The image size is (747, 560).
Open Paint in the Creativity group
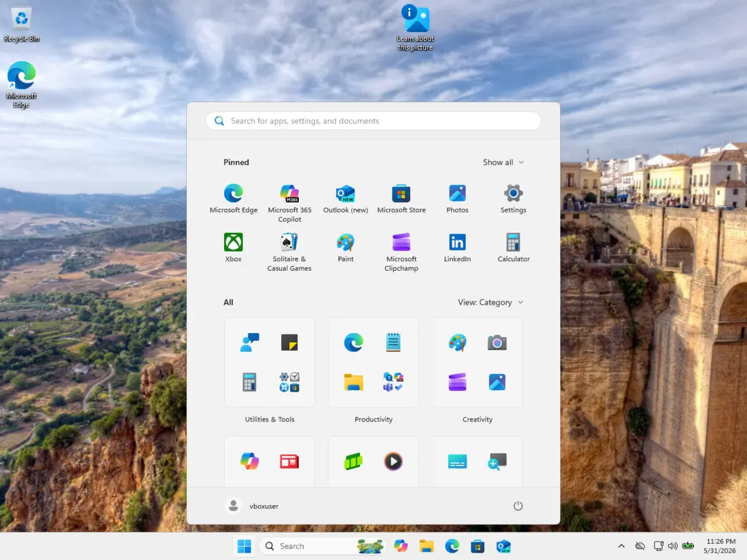tap(457, 342)
